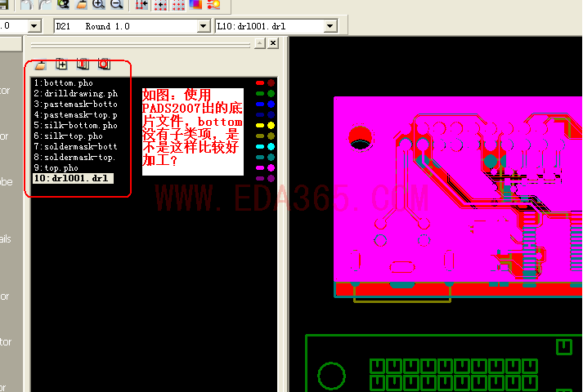
Task: Select layer 9:top.pho
Action: coord(56,167)
